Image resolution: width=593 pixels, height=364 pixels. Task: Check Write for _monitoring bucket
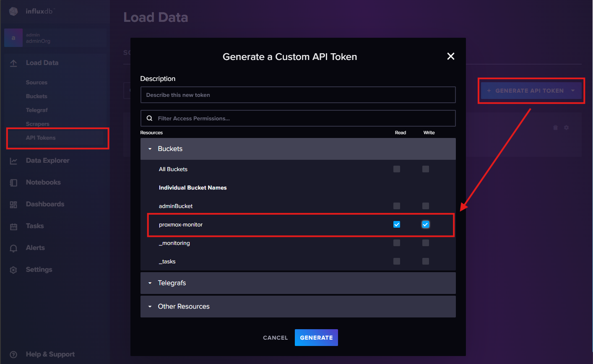coord(426,243)
